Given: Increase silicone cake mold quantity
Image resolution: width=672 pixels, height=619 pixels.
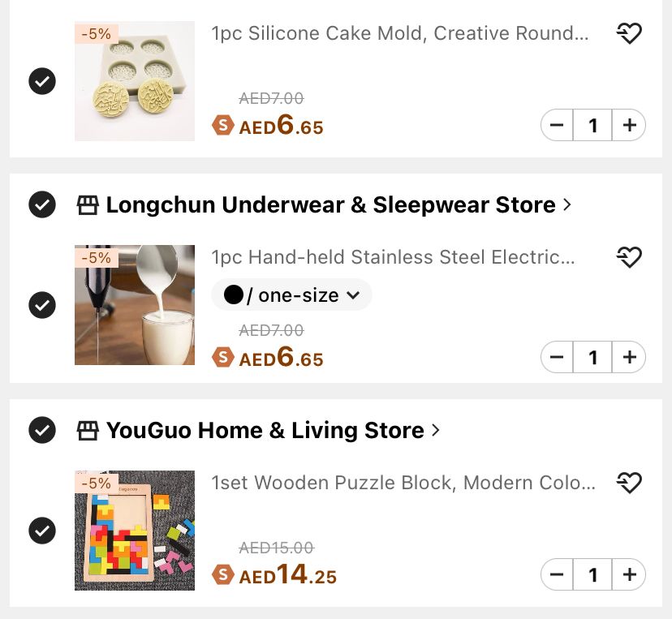Looking at the screenshot, I should point(629,126).
